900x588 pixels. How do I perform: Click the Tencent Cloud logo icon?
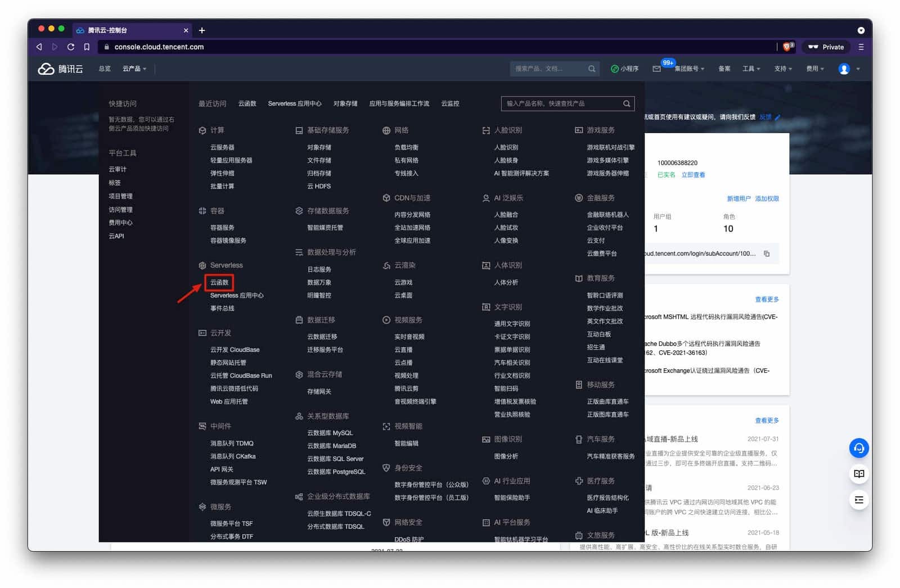(44, 69)
